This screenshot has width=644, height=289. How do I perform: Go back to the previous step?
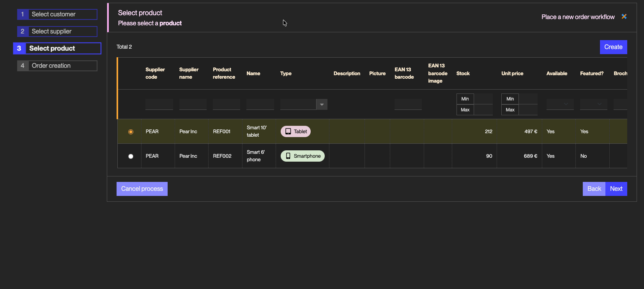(594, 189)
